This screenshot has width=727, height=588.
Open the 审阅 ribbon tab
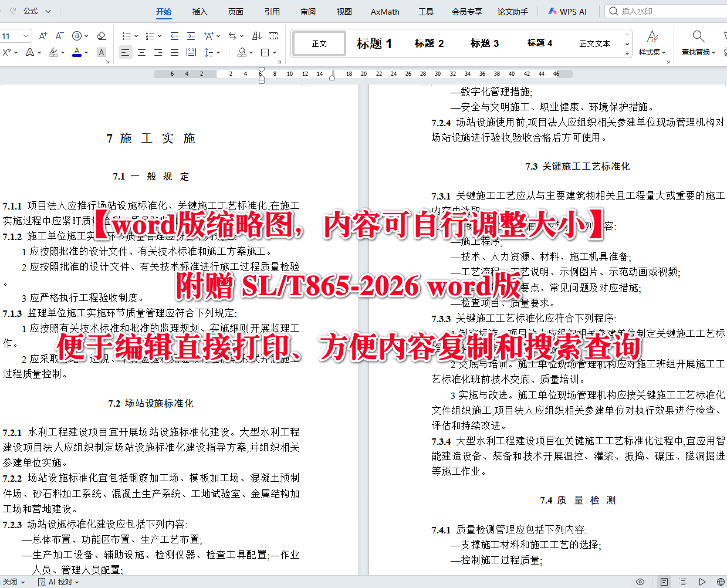tap(307, 12)
